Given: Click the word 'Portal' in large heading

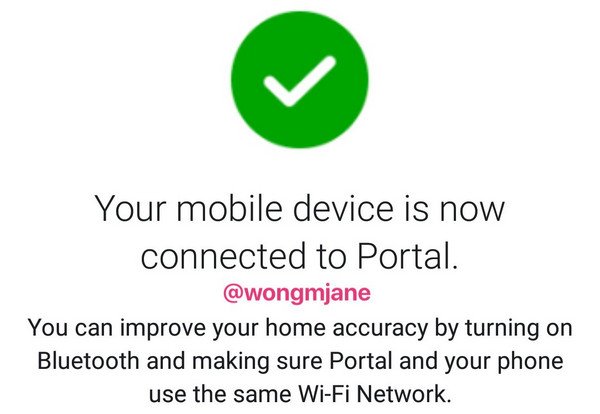Looking at the screenshot, I should (408, 256).
